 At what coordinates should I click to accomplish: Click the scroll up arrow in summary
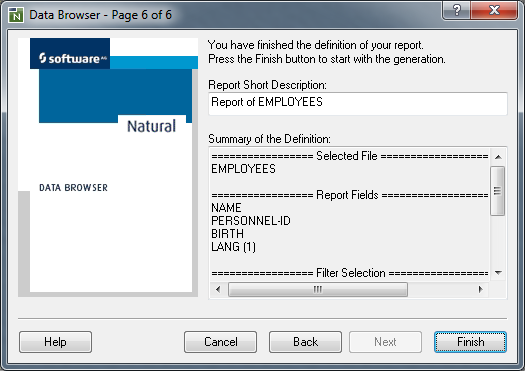click(498, 157)
